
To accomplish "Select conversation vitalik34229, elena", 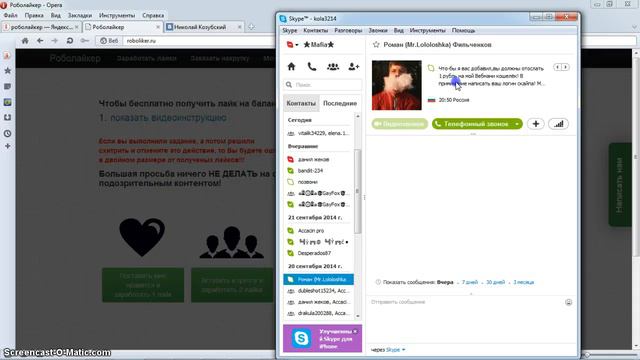I will 318,133.
